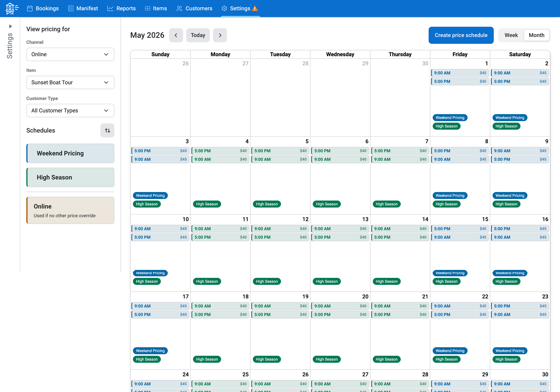Click High Season tag on Monday May 4
560x392 pixels.
tap(207, 204)
